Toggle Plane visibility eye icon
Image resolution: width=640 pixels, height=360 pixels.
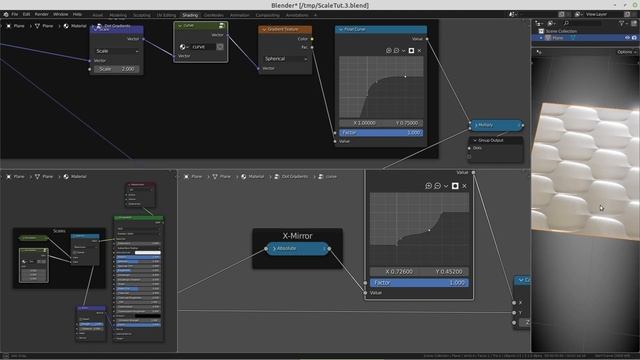[627, 38]
